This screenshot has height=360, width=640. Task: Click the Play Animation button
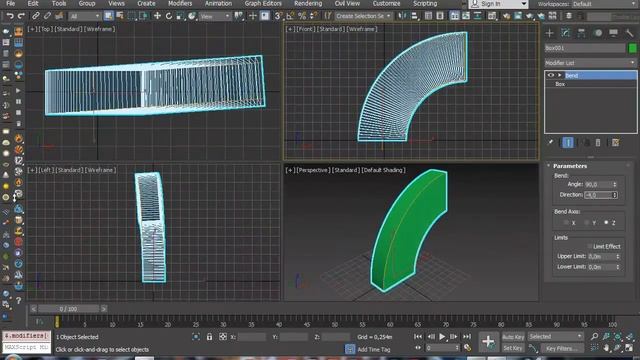pos(442,337)
